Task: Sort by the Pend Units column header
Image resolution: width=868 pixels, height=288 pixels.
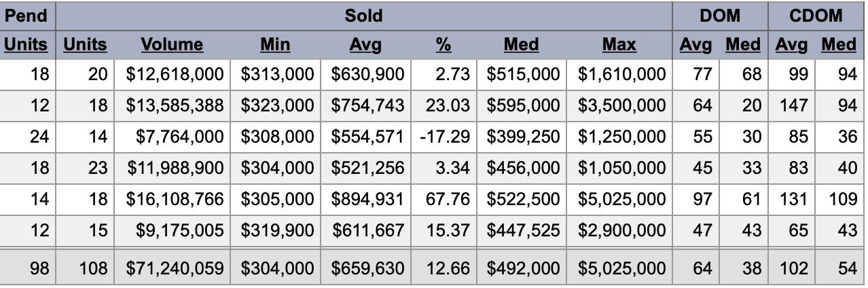Action: tap(27, 45)
